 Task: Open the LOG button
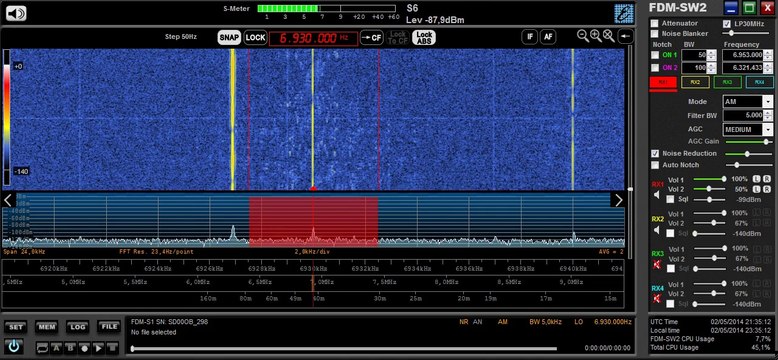click(77, 327)
